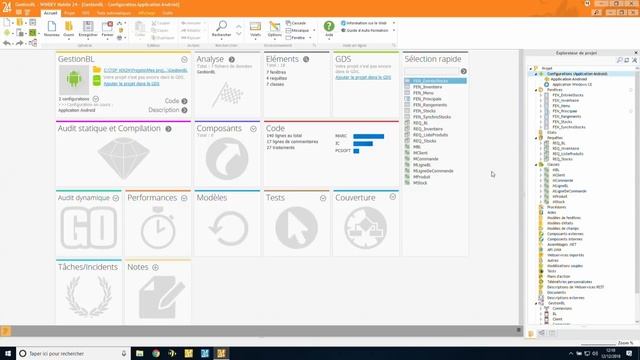Image resolution: width=640 pixels, height=360 pixels.
Task: Click the Windows Start button
Action: tap(8, 353)
